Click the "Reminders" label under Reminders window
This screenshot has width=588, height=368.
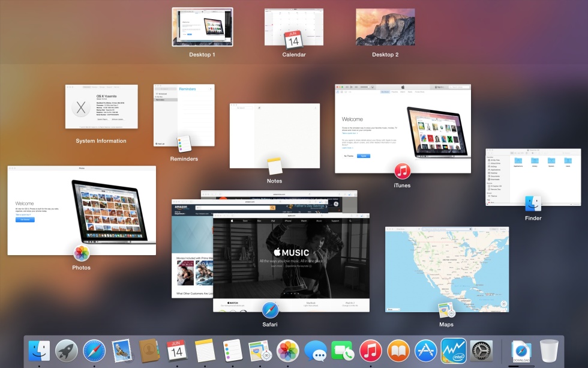pyautogui.click(x=184, y=158)
